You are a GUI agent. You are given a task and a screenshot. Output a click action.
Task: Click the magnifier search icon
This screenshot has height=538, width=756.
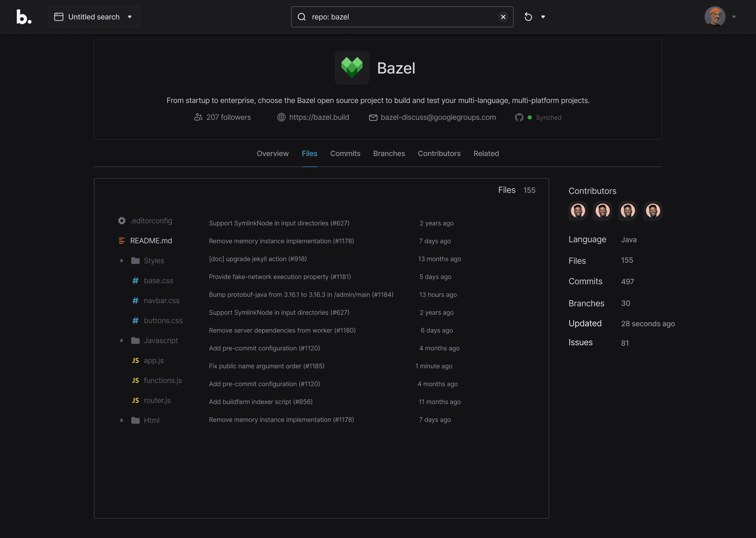pos(302,17)
